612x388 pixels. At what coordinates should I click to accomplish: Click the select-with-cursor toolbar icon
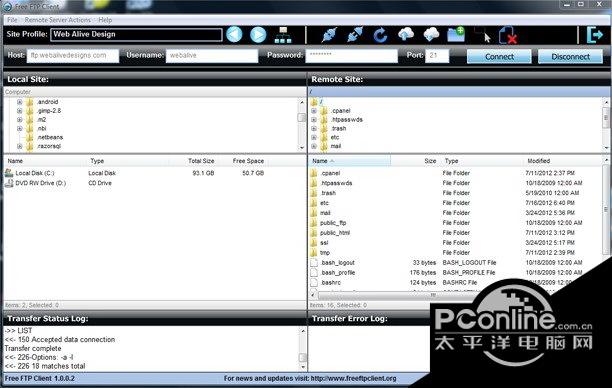(482, 35)
